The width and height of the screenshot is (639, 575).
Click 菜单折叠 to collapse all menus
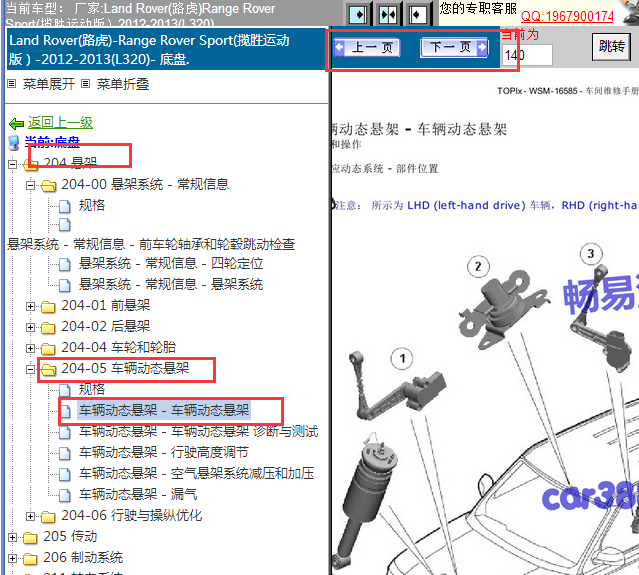pyautogui.click(x=123, y=84)
